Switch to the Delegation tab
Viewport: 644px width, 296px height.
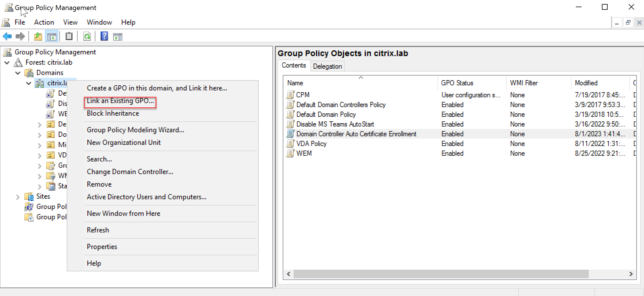(x=327, y=66)
